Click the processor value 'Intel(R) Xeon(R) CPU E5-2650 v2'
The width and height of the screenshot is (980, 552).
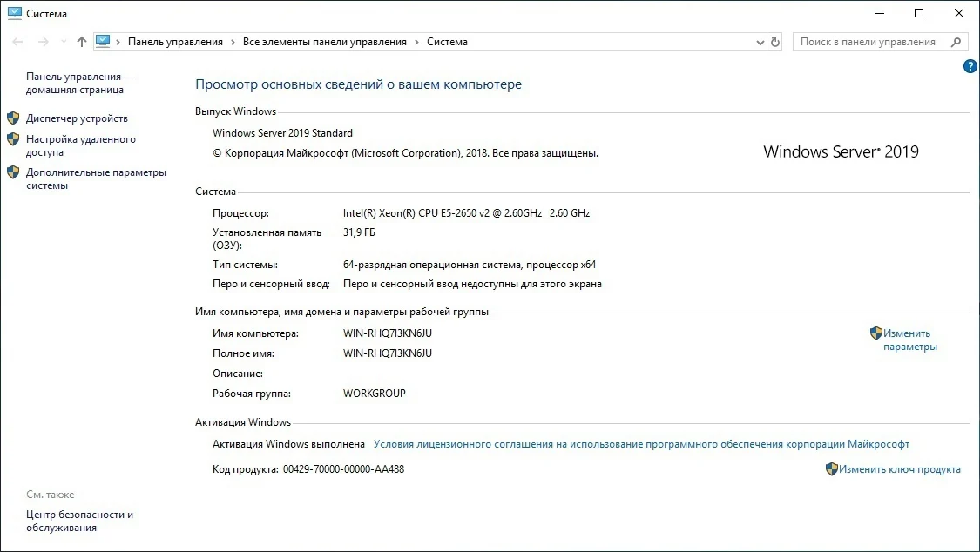click(x=466, y=213)
